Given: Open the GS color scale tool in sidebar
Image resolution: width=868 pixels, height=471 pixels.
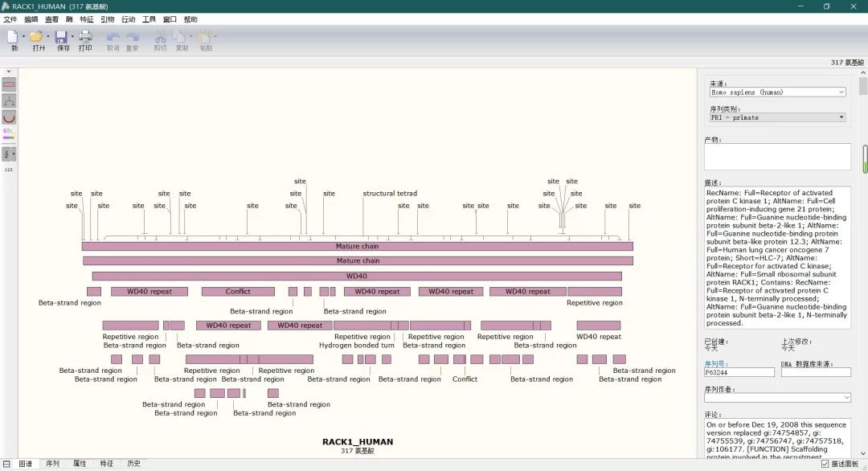Looking at the screenshot, I should [8, 132].
